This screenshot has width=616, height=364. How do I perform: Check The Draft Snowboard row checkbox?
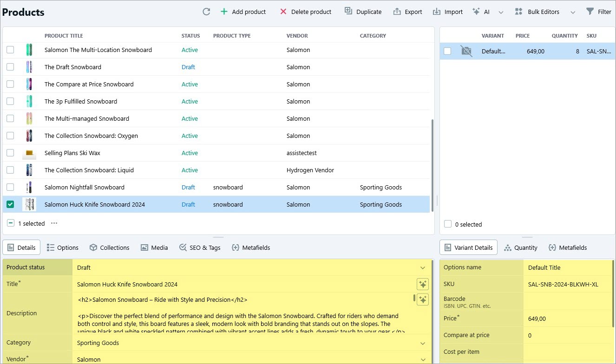click(x=10, y=67)
